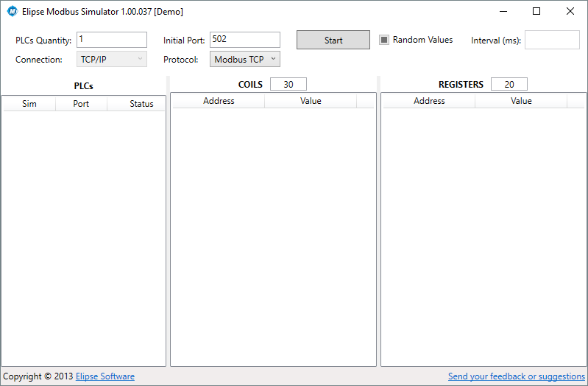
Task: Click the Interval (ms) text box
Action: click(552, 40)
